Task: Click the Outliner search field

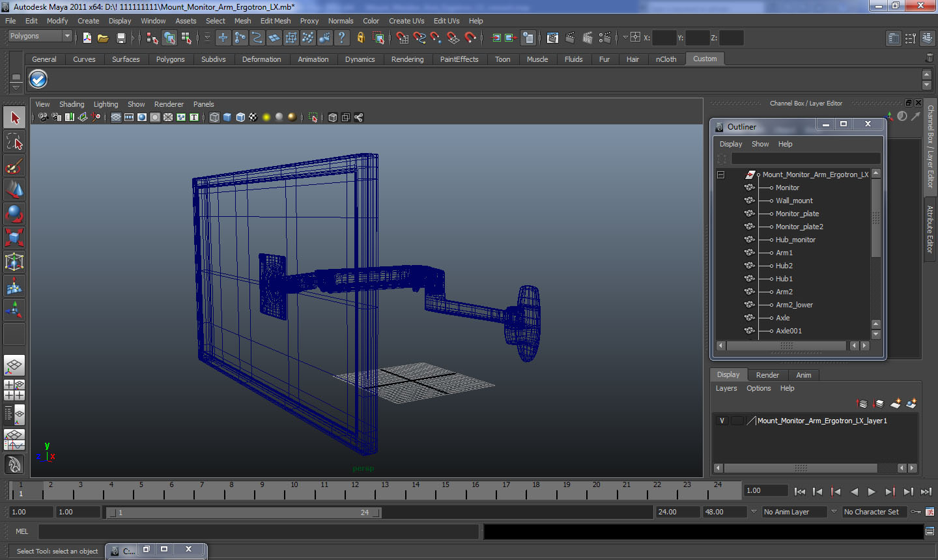Action: (x=806, y=158)
